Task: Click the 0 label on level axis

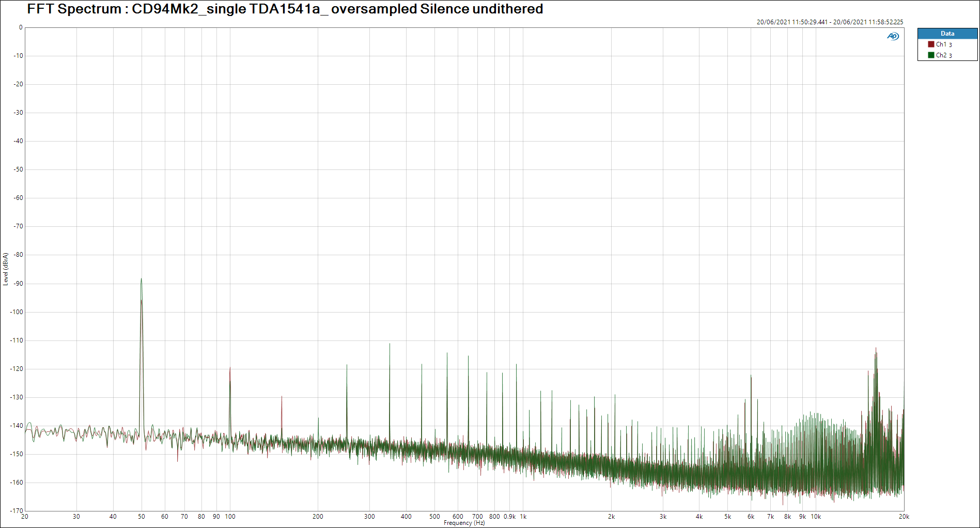Action: 21,28
